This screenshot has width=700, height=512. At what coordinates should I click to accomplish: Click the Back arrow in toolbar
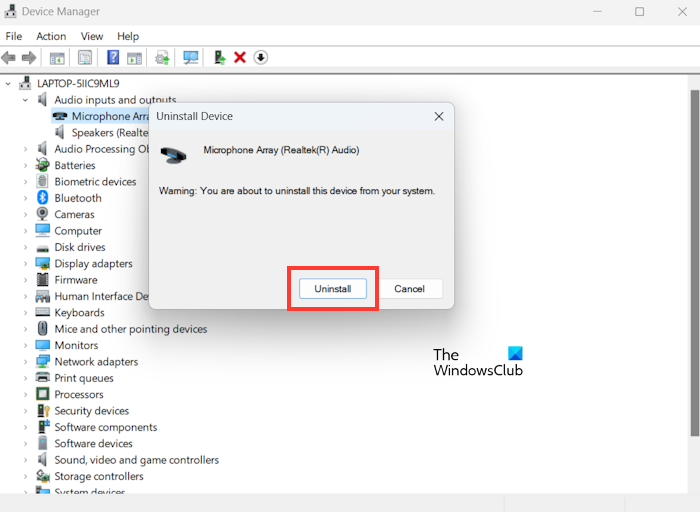coord(8,58)
